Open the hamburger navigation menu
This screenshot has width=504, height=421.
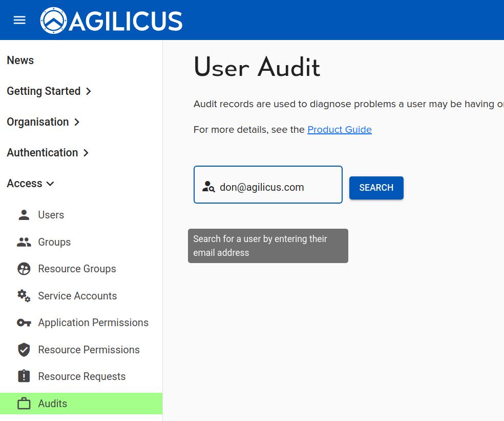(19, 20)
